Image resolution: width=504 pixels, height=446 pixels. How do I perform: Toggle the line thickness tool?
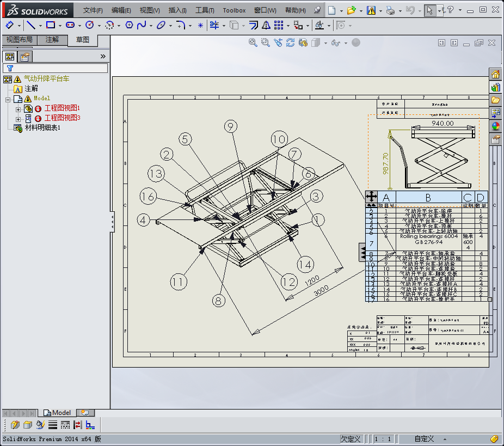point(53,425)
